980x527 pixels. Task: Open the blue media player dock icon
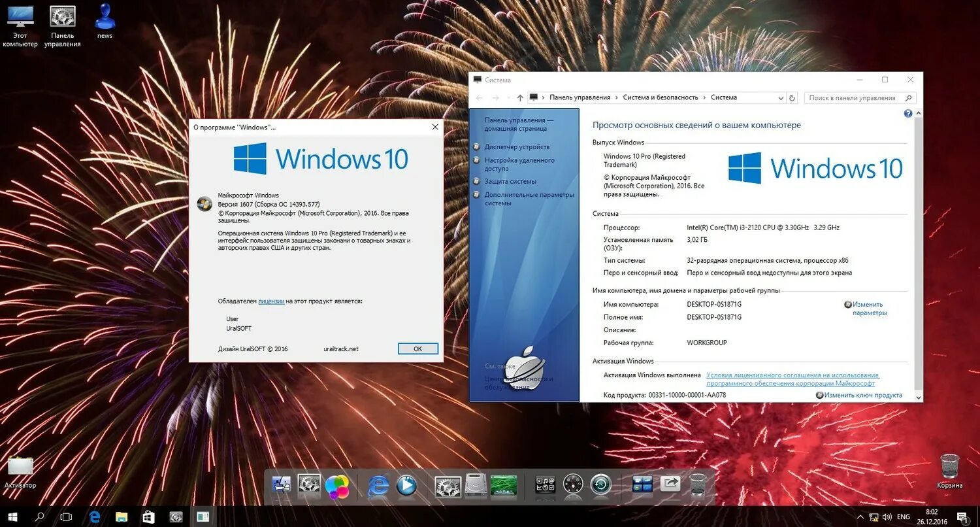point(406,486)
